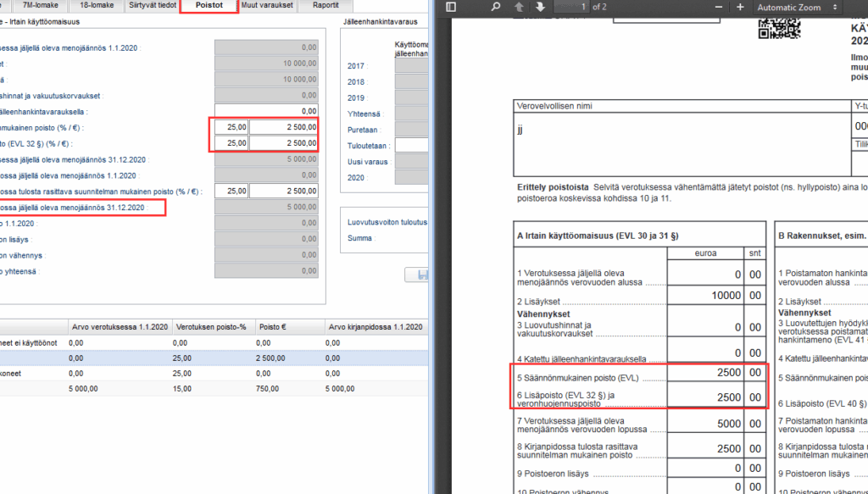Image resolution: width=868 pixels, height=494 pixels.
Task: Click the PDF page number field
Action: pos(571,7)
